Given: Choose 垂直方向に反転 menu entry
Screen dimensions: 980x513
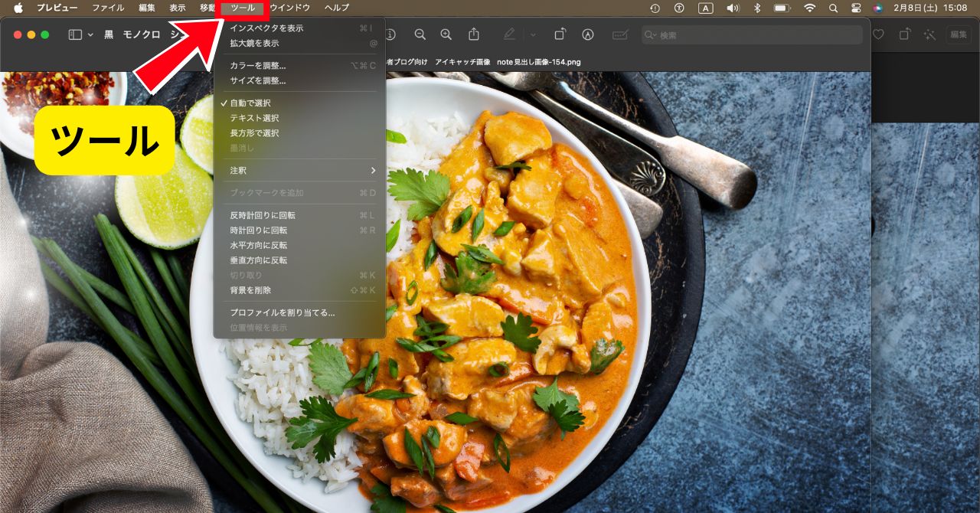Looking at the screenshot, I should [x=299, y=260].
